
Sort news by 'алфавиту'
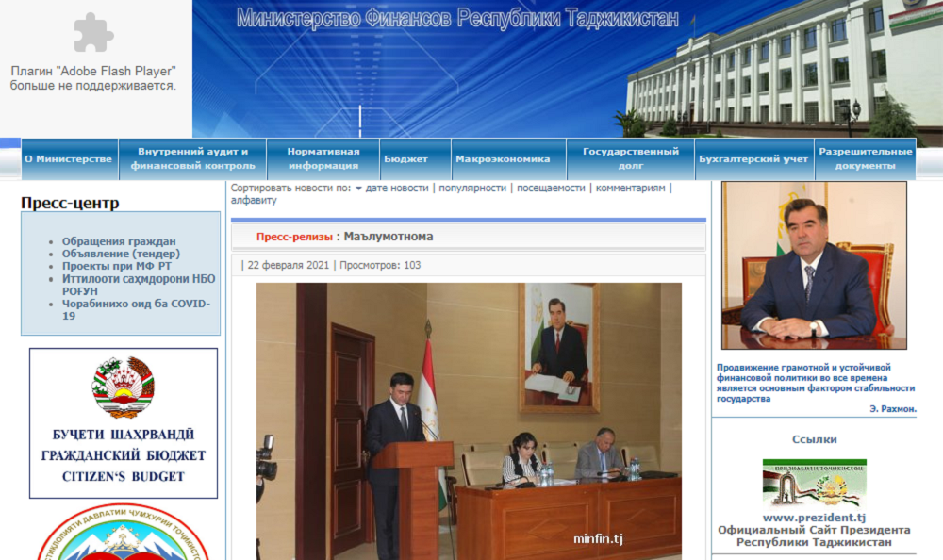coord(254,201)
